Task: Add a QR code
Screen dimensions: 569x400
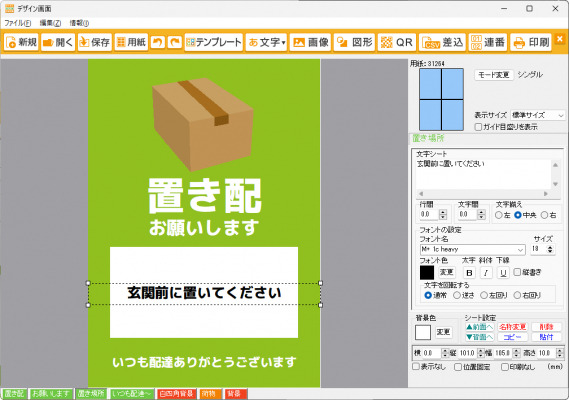Action: click(397, 42)
